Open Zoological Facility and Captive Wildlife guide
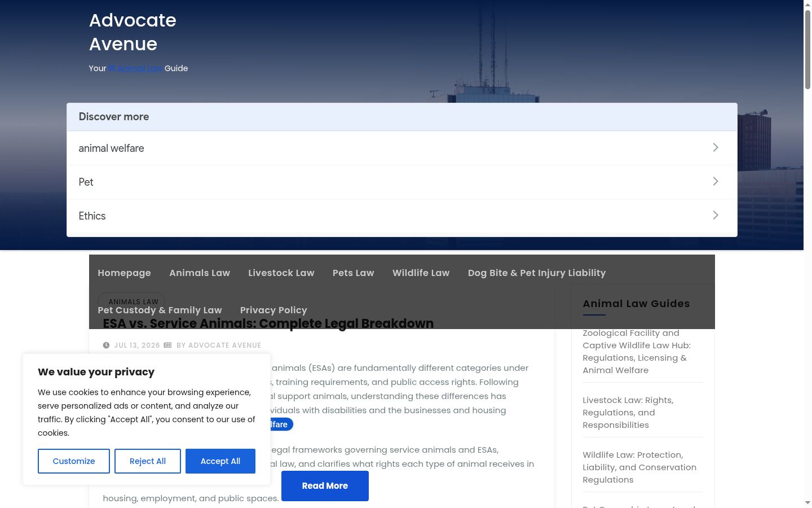The width and height of the screenshot is (812, 508). pyautogui.click(x=637, y=352)
